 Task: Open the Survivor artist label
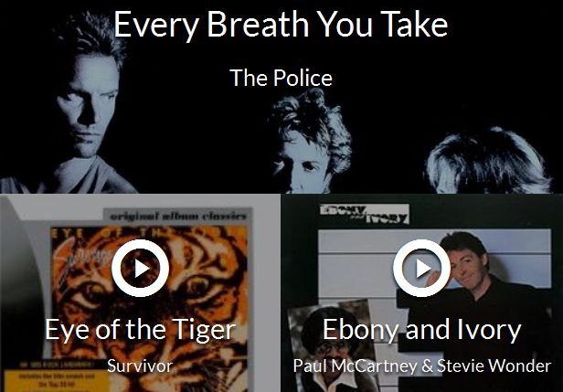[x=140, y=366]
